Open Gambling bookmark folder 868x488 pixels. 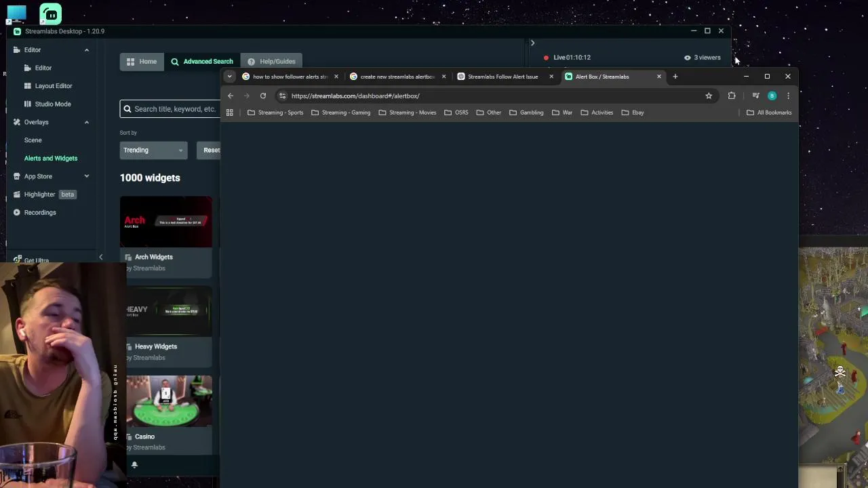point(526,113)
